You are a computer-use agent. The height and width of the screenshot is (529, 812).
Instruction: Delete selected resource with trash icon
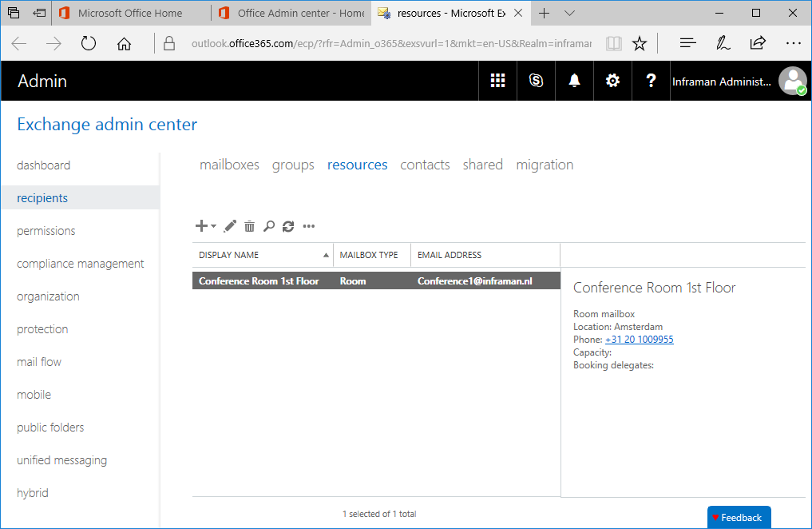click(249, 227)
